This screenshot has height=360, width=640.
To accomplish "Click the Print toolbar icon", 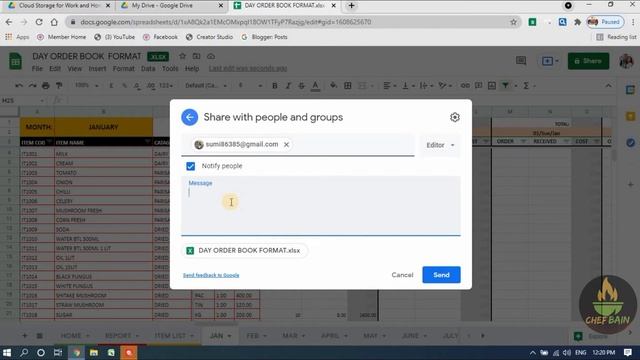I will coord(46,86).
